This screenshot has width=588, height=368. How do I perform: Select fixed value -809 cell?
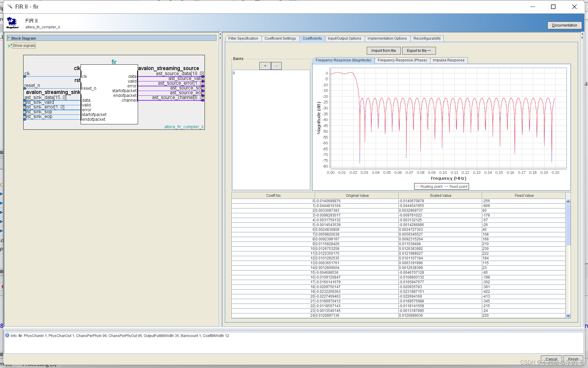tap(524, 206)
